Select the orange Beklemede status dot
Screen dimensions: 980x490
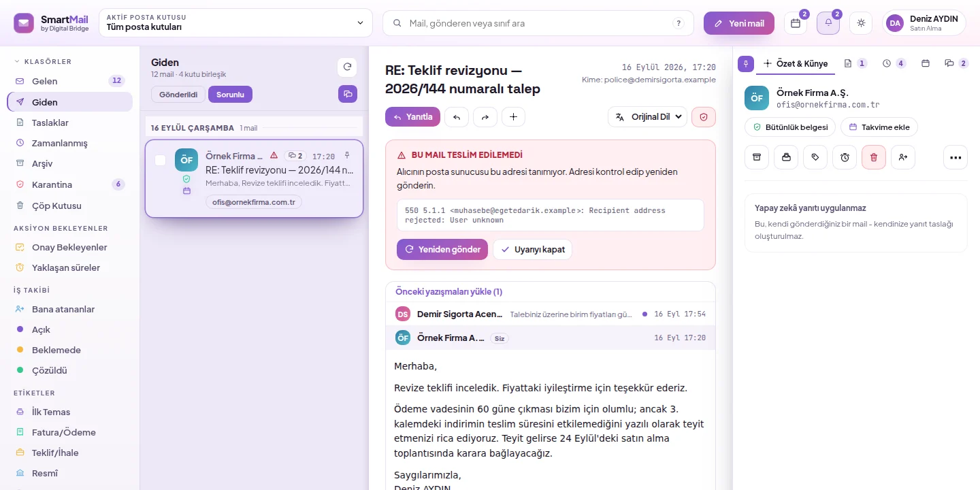(20, 350)
